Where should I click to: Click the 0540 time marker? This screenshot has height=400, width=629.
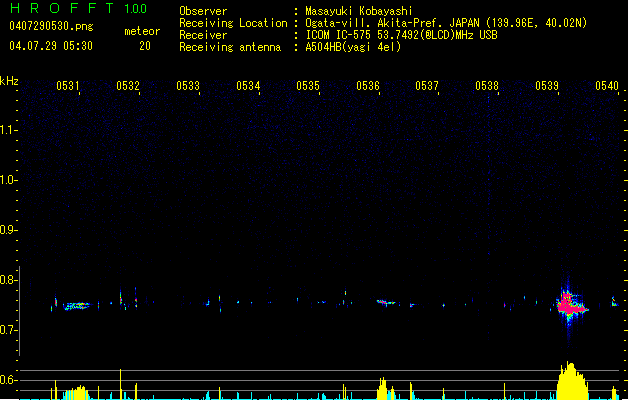tap(607, 86)
